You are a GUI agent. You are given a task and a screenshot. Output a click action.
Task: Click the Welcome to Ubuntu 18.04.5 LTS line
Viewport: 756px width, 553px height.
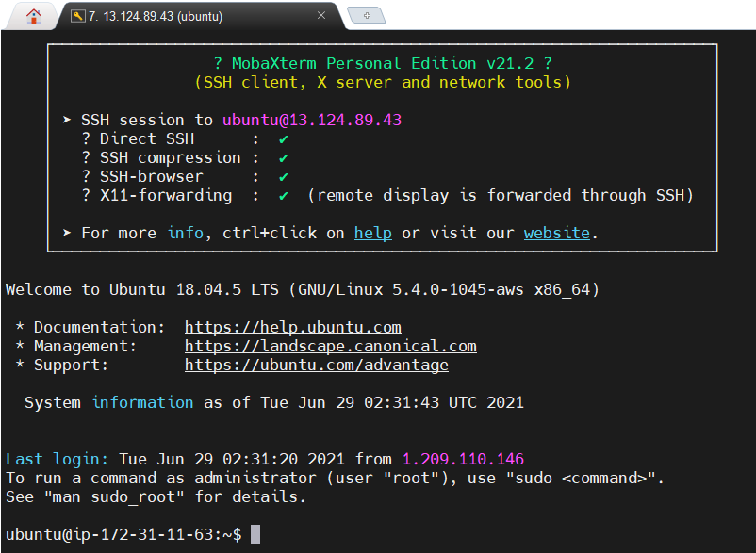[303, 289]
